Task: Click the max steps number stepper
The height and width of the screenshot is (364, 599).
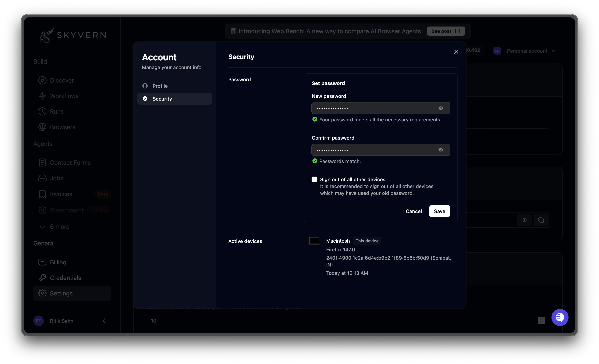Action: [x=541, y=320]
